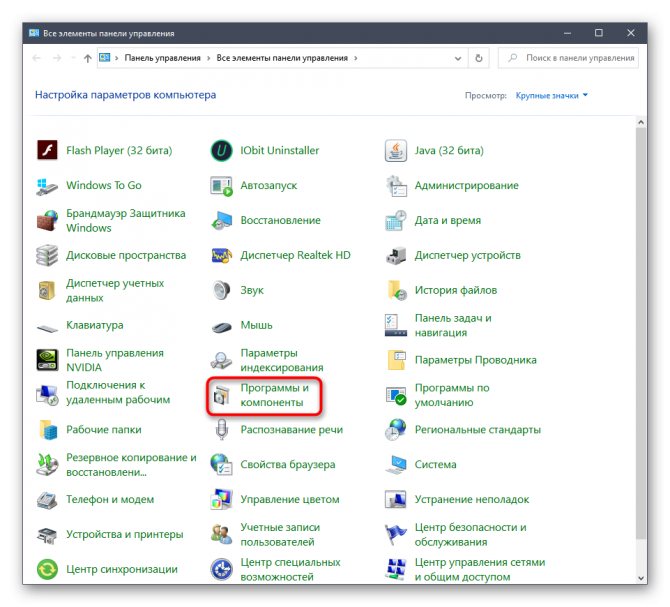Select Все элементы панели управления breadcrumb
Image resolution: width=670 pixels, height=607 pixels.
click(x=282, y=58)
